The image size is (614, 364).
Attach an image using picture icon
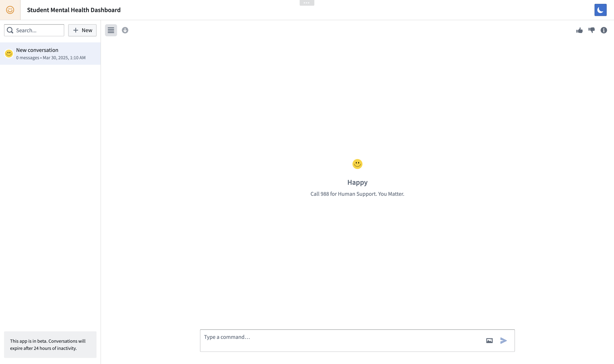[x=489, y=341]
